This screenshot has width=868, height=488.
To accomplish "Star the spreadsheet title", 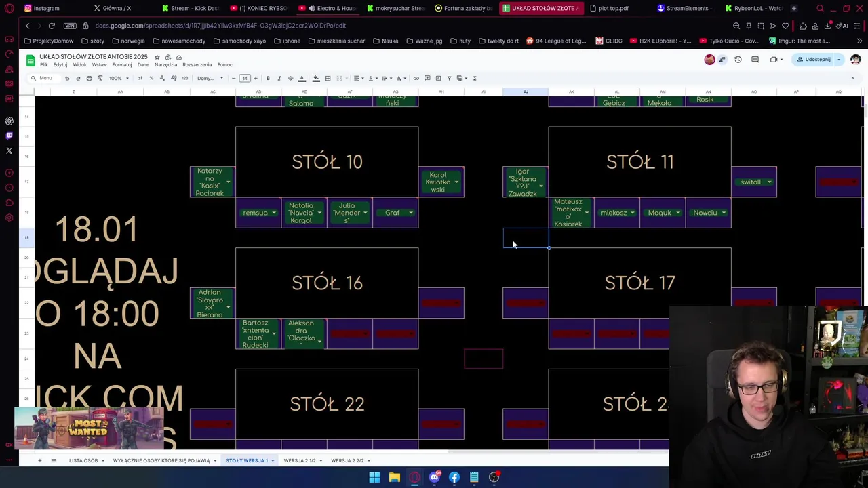I will 157,57.
